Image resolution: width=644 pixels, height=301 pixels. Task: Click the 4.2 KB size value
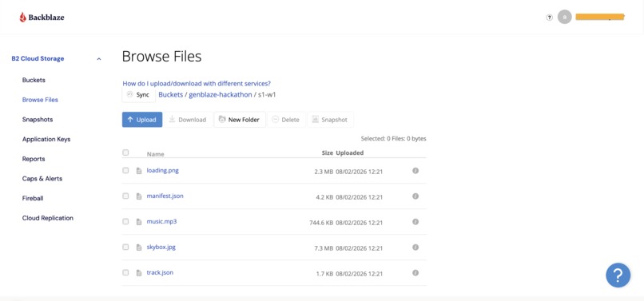[x=324, y=197]
